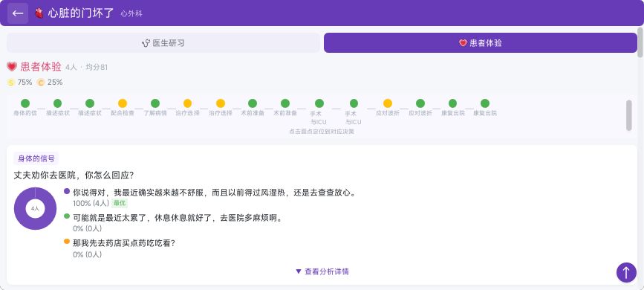Image resolution: width=644 pixels, height=290 pixels.
Task: Click the purple dot of the first answer option
Action: 67,191
